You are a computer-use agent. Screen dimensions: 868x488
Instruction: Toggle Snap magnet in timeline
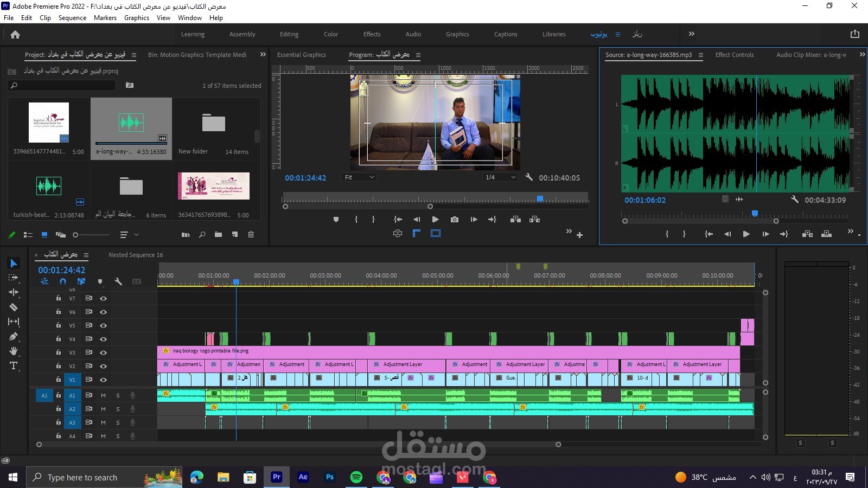pos(63,281)
